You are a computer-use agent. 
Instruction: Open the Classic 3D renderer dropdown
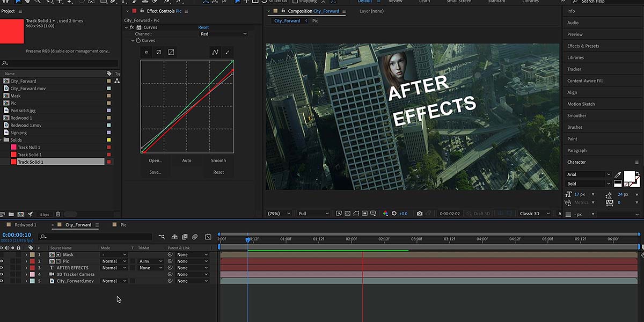pyautogui.click(x=535, y=214)
